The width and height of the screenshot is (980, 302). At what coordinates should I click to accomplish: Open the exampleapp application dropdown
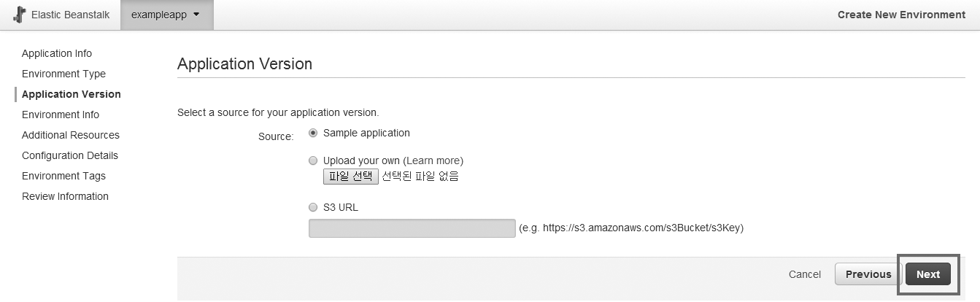[166, 15]
